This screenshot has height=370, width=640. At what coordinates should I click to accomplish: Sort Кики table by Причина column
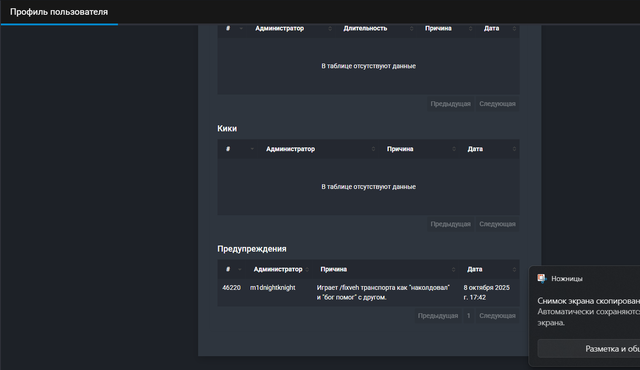420,149
